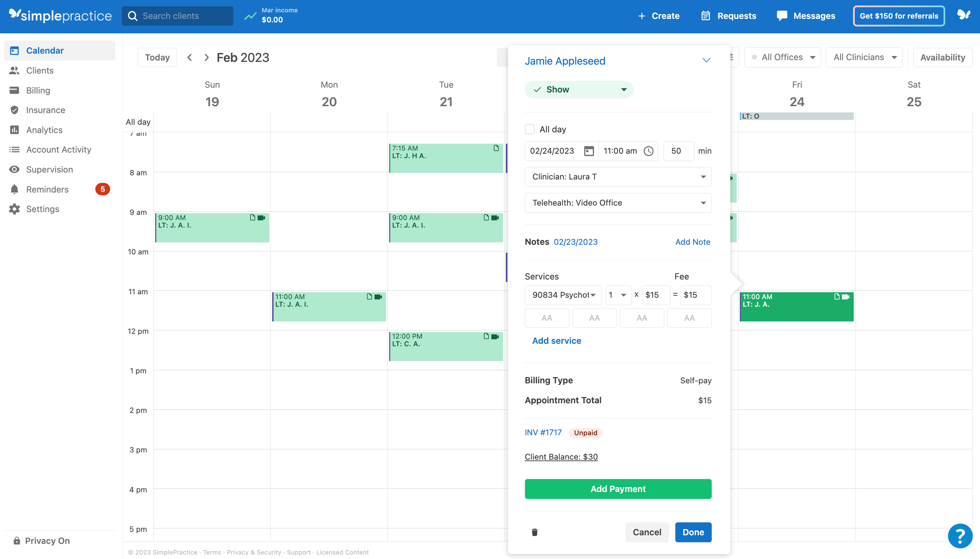980x559 pixels.
Task: Click the Add Payment button
Action: [x=618, y=489]
